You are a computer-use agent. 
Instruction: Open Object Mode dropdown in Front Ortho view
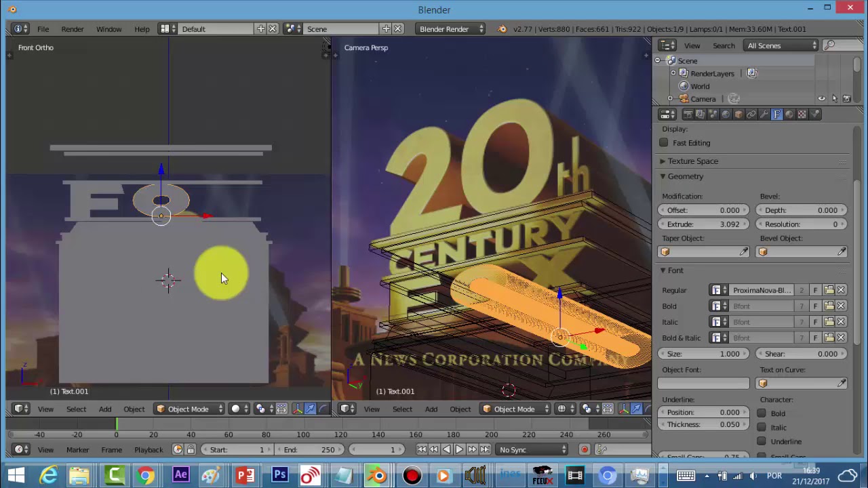pyautogui.click(x=189, y=409)
